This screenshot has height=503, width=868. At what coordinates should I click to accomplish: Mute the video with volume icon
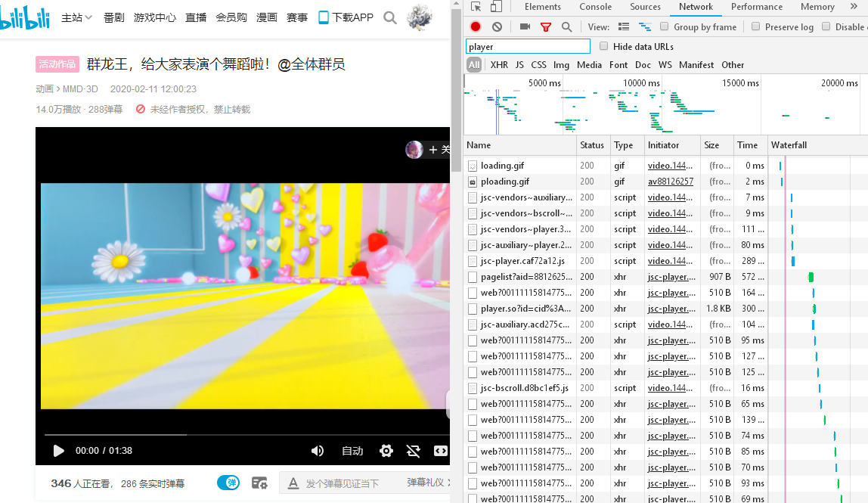[x=318, y=451]
